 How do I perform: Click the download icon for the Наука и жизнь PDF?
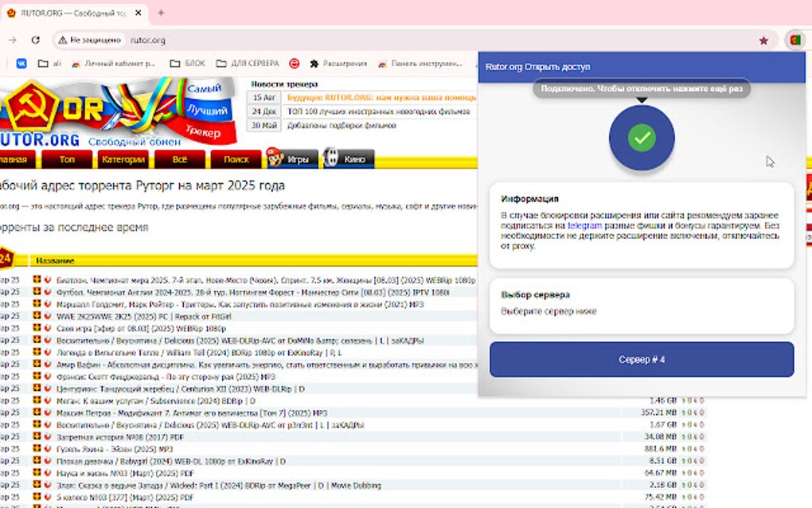click(x=37, y=473)
